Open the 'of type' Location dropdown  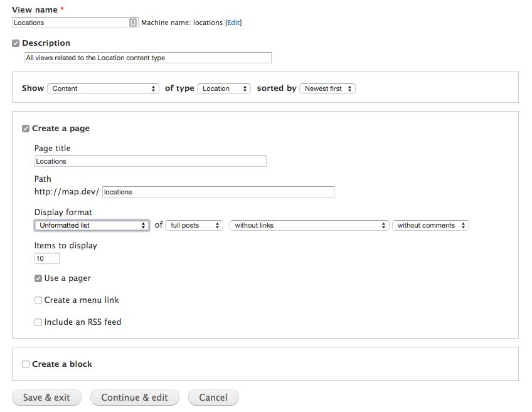[x=224, y=88]
